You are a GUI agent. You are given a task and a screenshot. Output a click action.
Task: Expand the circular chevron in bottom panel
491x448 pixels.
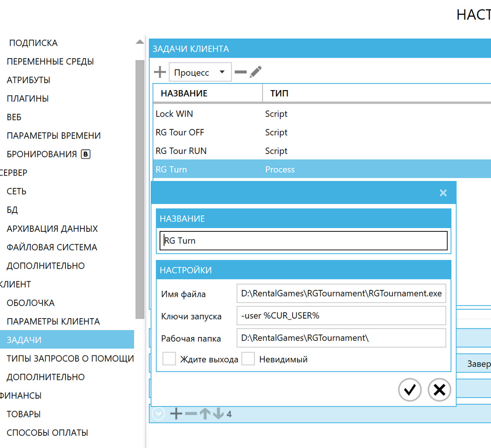pos(158,414)
